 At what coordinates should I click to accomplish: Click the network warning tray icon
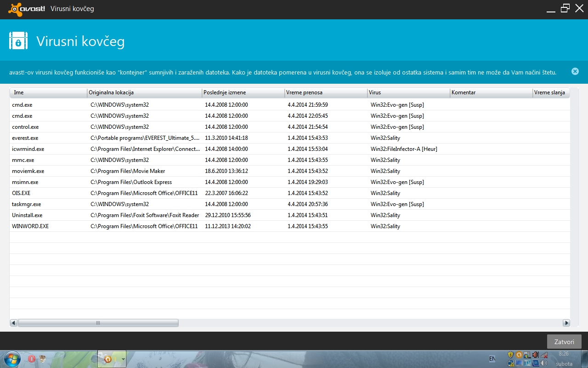coord(510,363)
